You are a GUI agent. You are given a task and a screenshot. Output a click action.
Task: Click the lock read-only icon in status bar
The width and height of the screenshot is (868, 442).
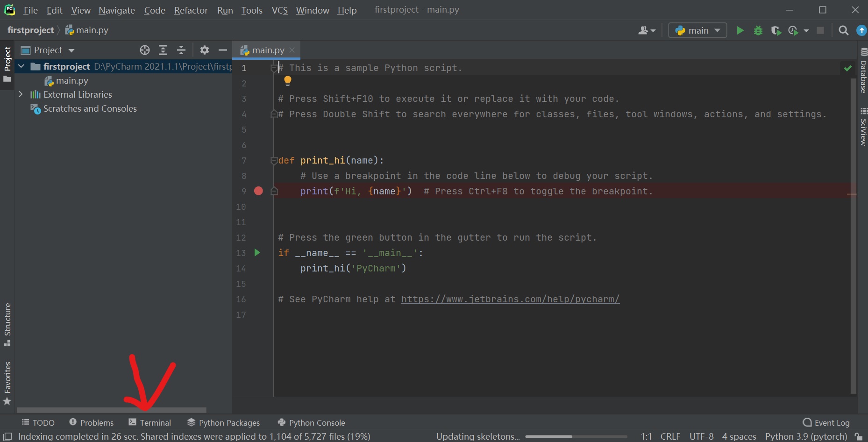point(859,436)
